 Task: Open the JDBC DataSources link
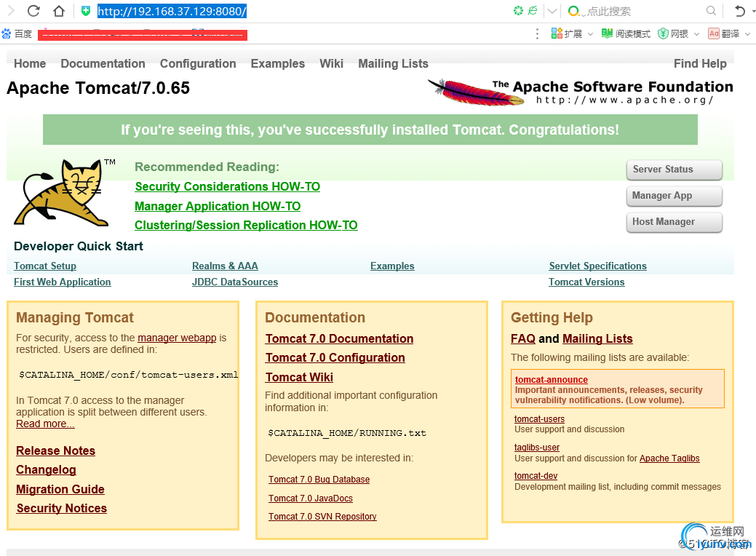(x=235, y=282)
